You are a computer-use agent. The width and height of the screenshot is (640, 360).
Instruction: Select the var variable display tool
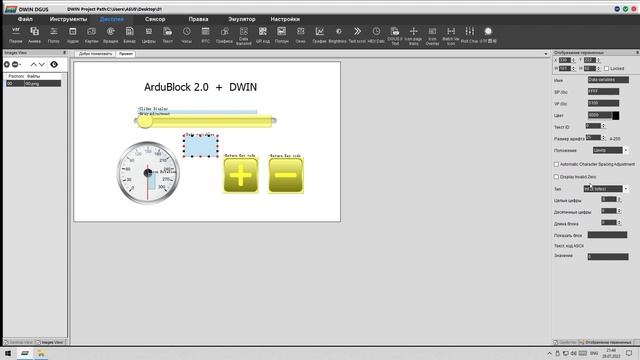(x=16, y=35)
